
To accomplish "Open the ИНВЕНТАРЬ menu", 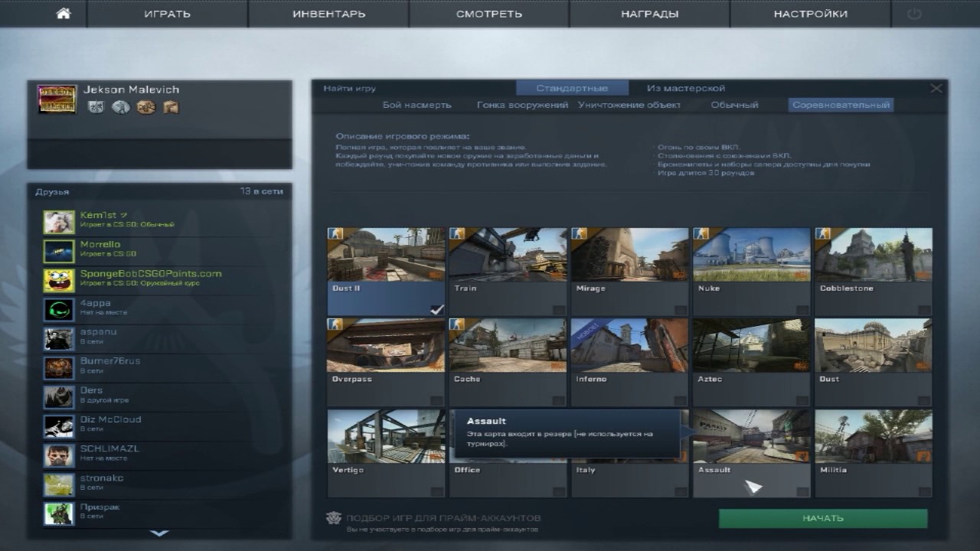I will coord(329,14).
